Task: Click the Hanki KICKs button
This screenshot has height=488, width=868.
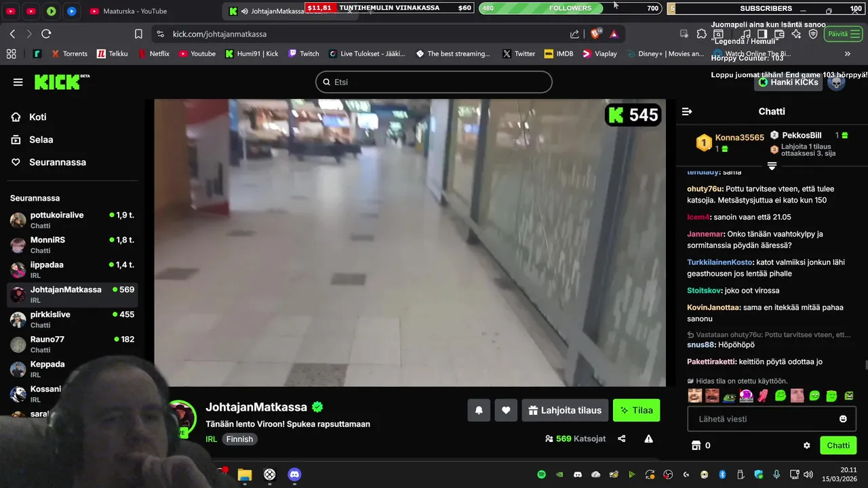Action: point(788,82)
